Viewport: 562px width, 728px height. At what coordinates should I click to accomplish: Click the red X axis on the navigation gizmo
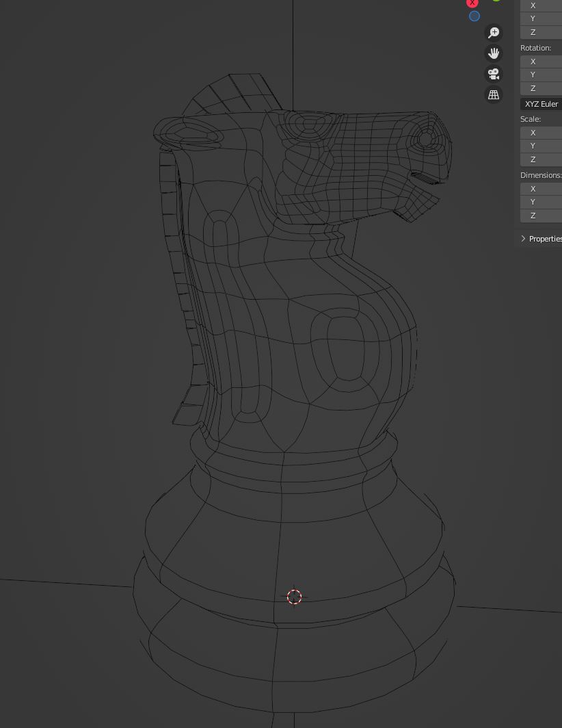pyautogui.click(x=472, y=3)
